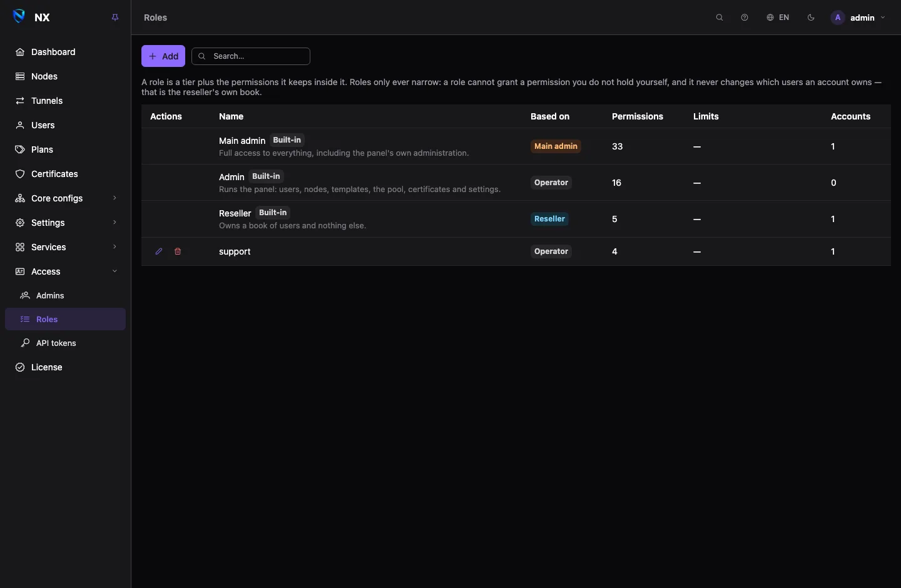This screenshot has height=588, width=901.
Task: Open the Admins subpage
Action: click(65, 295)
